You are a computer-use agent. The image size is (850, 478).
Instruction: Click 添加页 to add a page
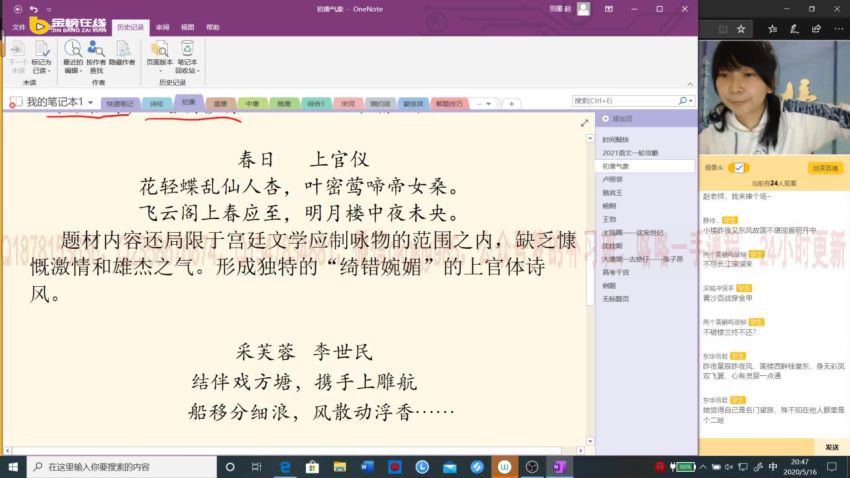625,117
